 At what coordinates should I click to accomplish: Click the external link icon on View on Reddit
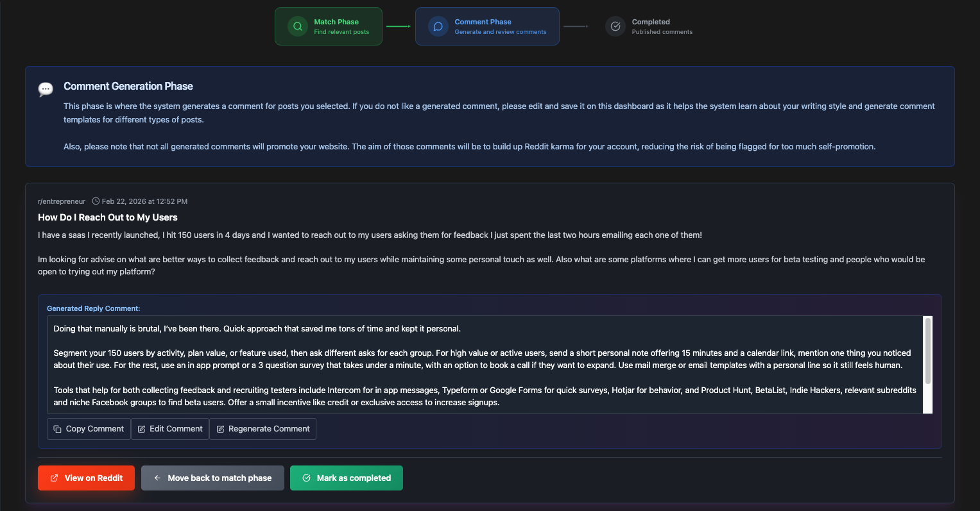(55, 478)
